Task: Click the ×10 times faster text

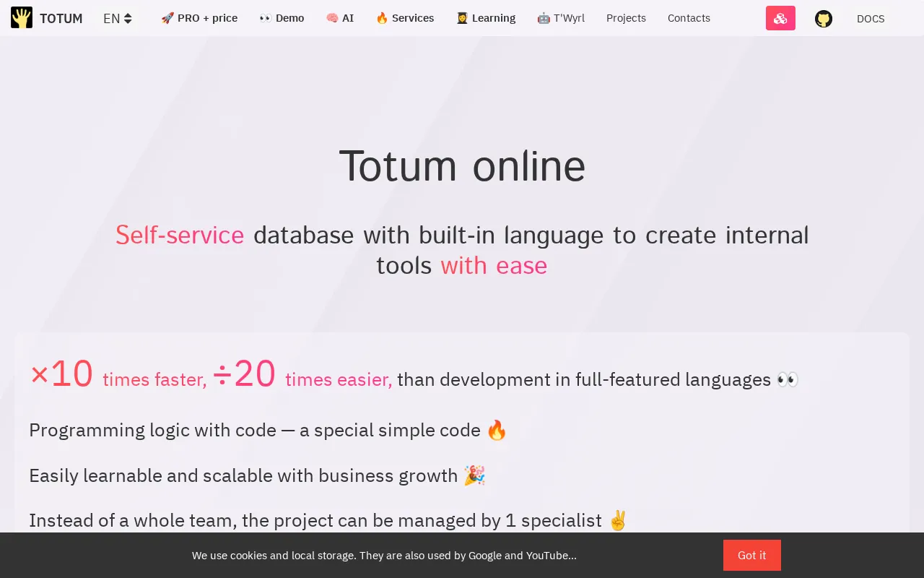Action: click(118, 375)
